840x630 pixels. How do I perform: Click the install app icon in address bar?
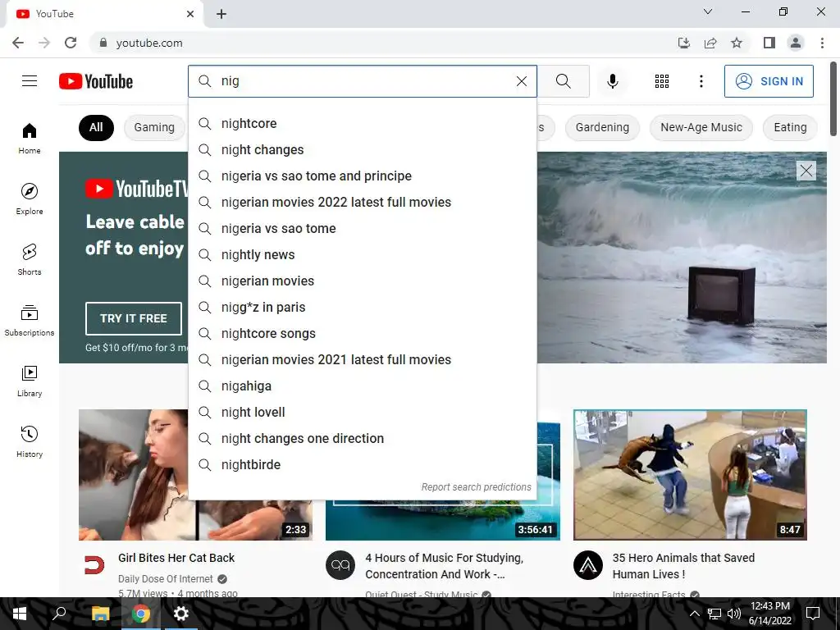pyautogui.click(x=684, y=43)
